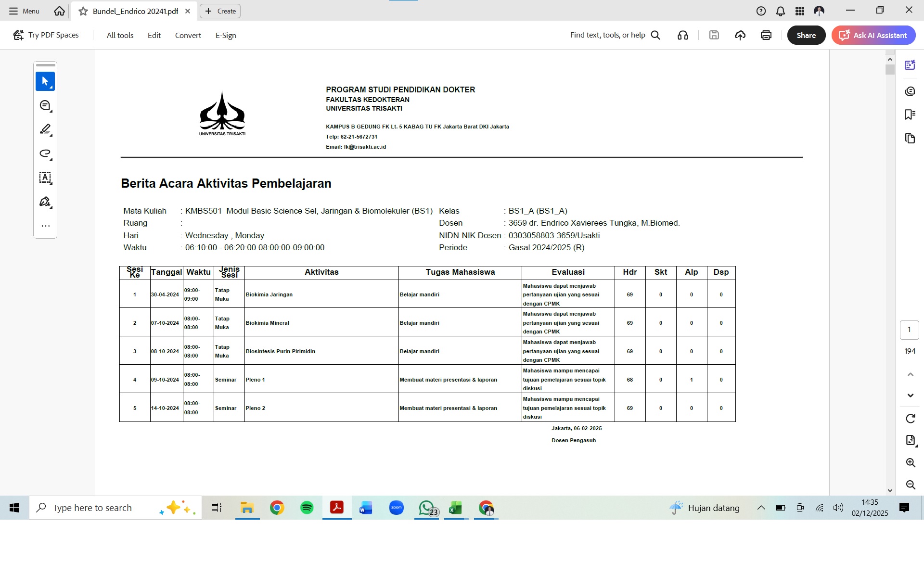Go to next page chevron
This screenshot has width=924, height=562.
[910, 396]
